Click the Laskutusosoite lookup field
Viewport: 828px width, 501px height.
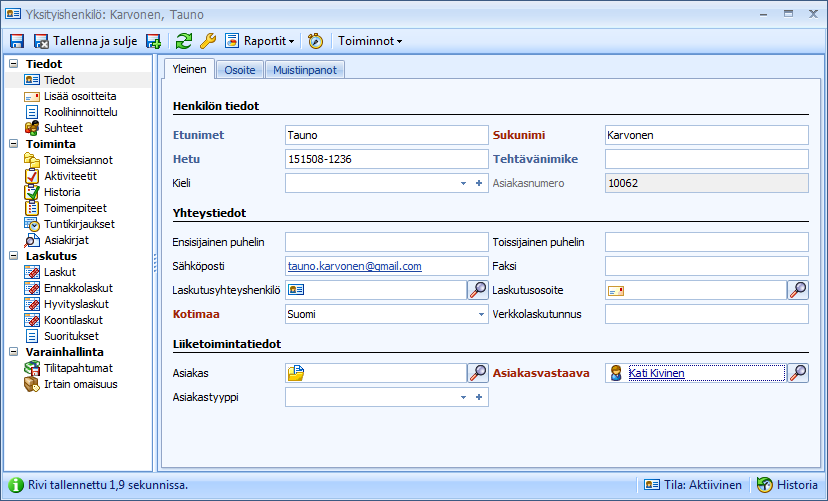click(696, 290)
